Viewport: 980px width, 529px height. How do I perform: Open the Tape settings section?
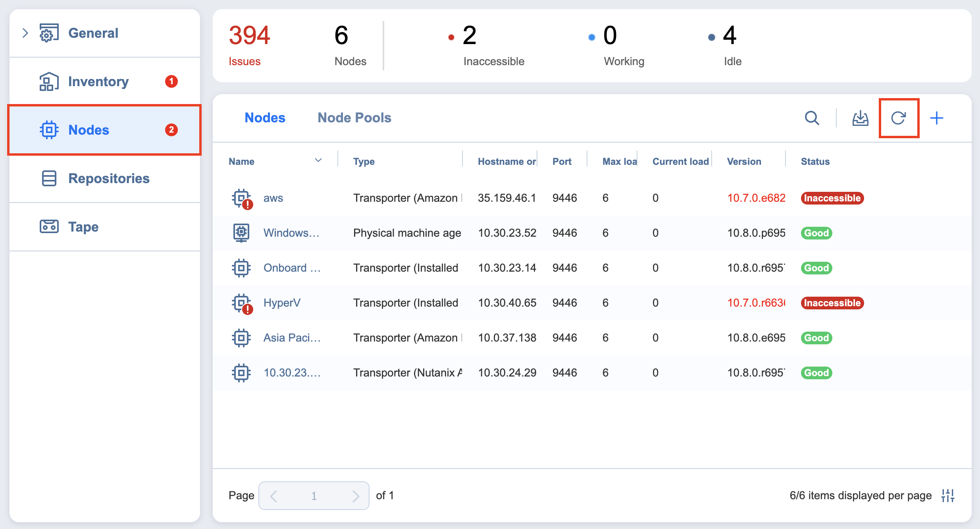83,227
